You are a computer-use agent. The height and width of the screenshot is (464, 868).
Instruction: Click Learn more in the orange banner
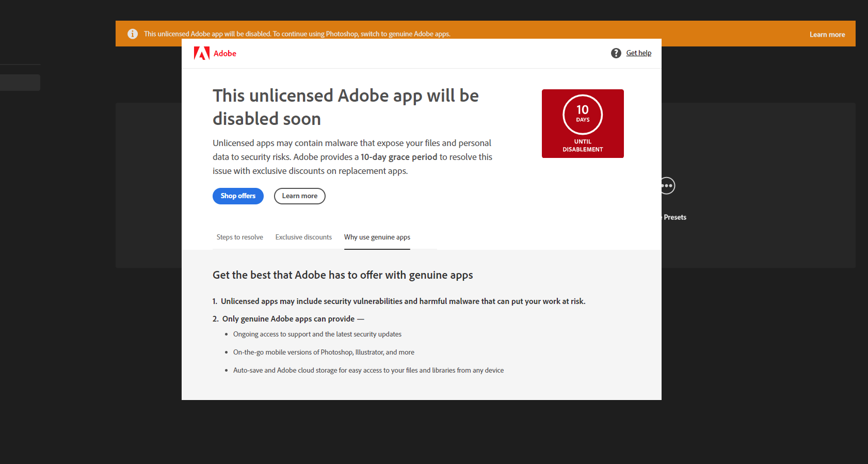pos(827,35)
